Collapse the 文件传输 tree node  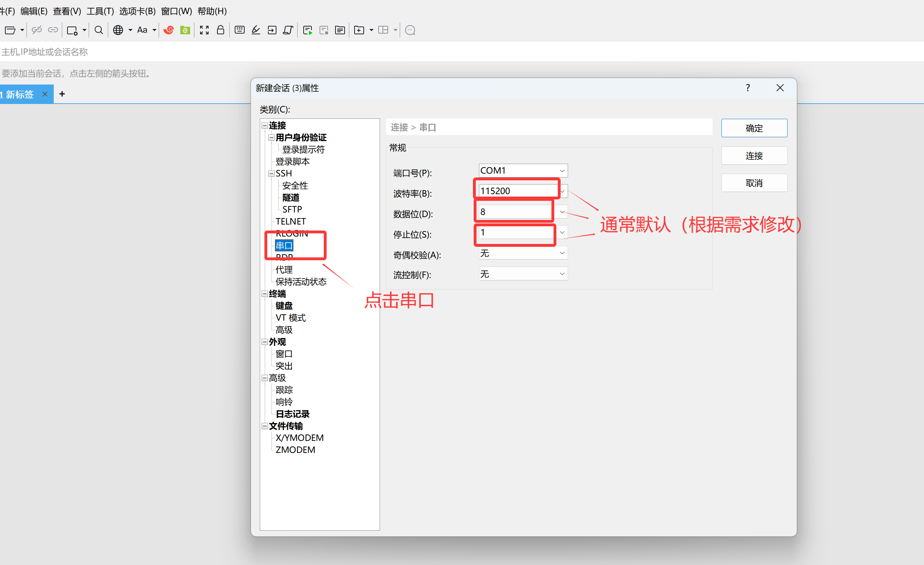265,426
